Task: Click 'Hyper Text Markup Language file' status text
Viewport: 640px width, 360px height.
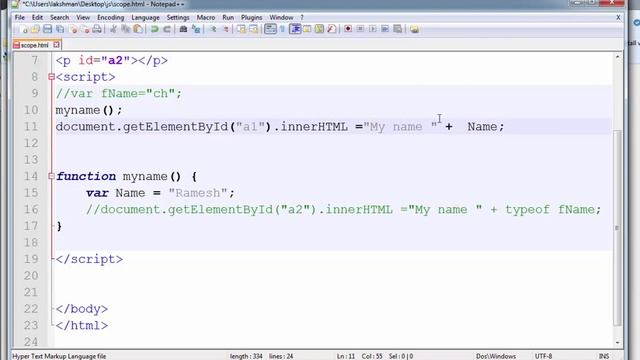Action: tap(59, 356)
